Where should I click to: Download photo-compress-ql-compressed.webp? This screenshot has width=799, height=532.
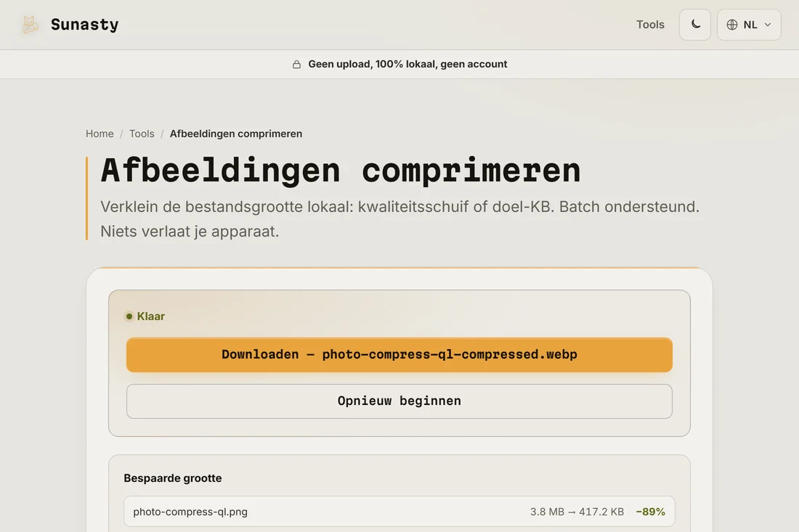pyautogui.click(x=399, y=355)
